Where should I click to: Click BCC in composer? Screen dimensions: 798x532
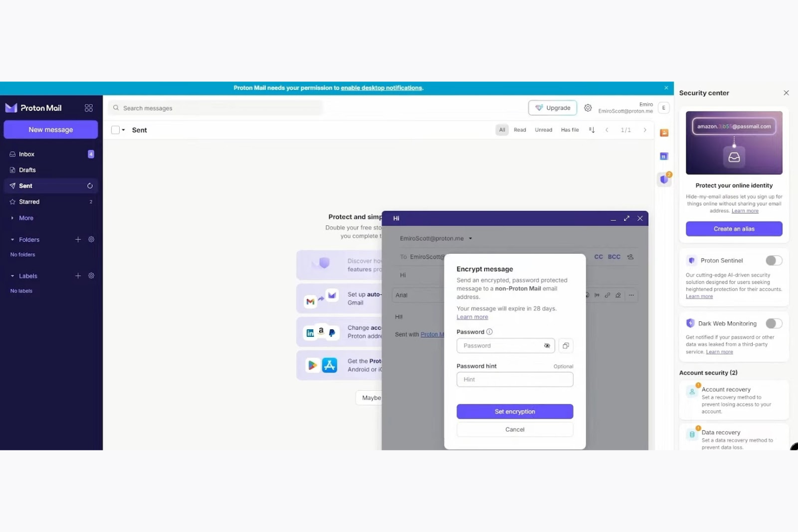614,257
